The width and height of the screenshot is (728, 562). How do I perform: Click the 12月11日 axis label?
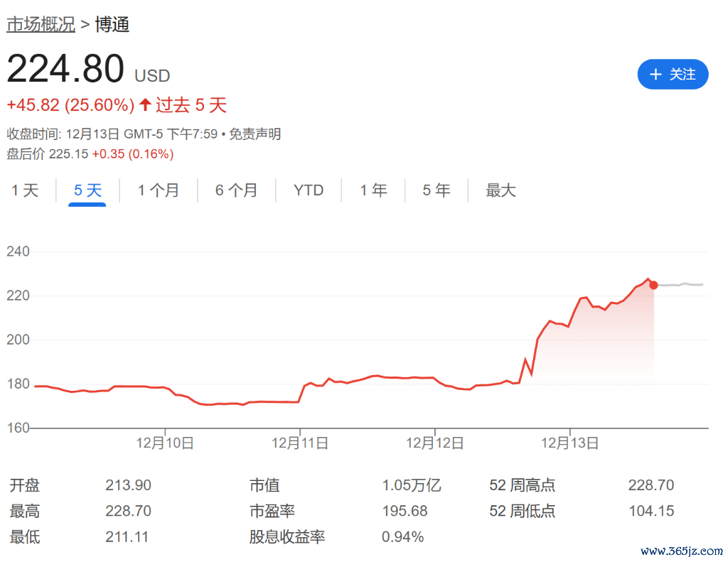tap(300, 443)
